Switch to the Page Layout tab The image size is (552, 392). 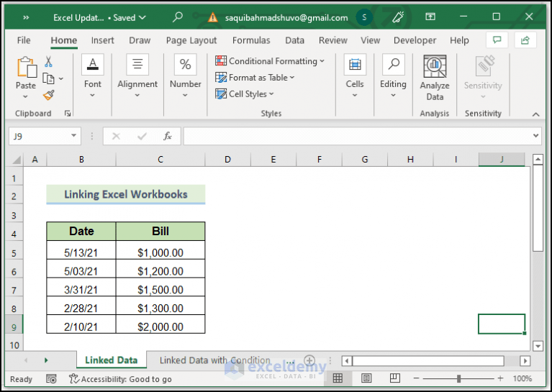point(191,40)
